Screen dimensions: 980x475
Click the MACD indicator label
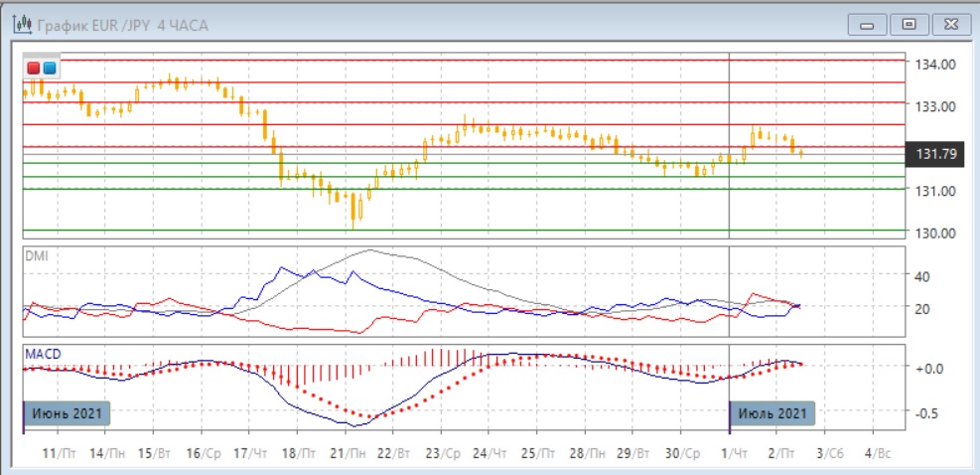point(42,355)
